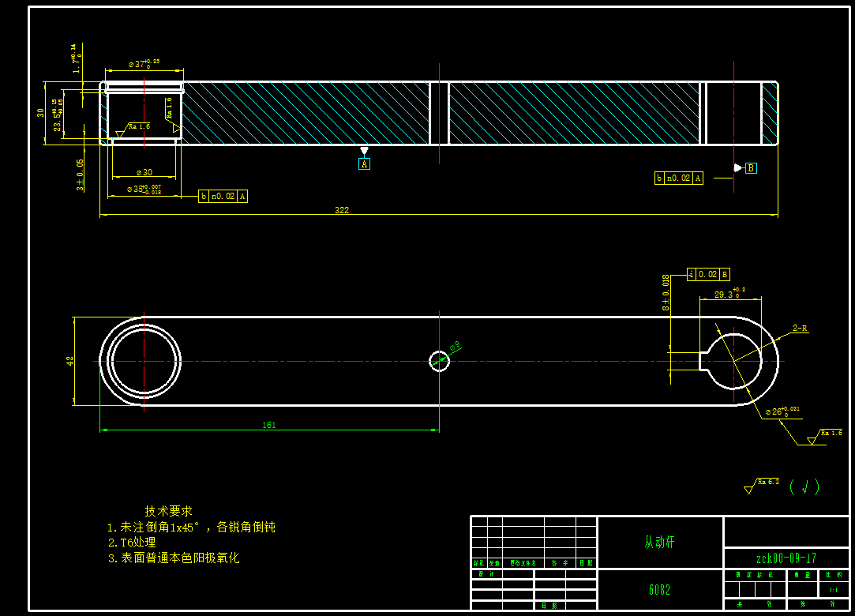Select the 3±0.05 vertical dimension

[x=81, y=175]
